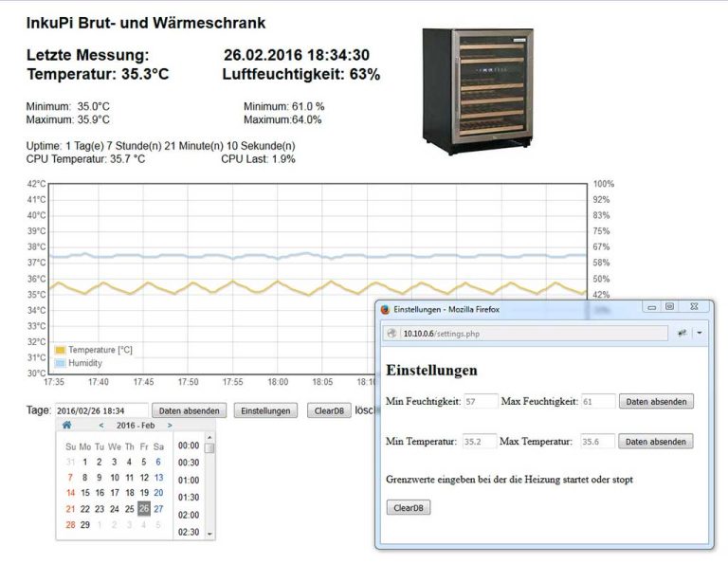Screen dimensions: 728x564
Task: Click the Temperature legend color swatch
Action: [61, 350]
